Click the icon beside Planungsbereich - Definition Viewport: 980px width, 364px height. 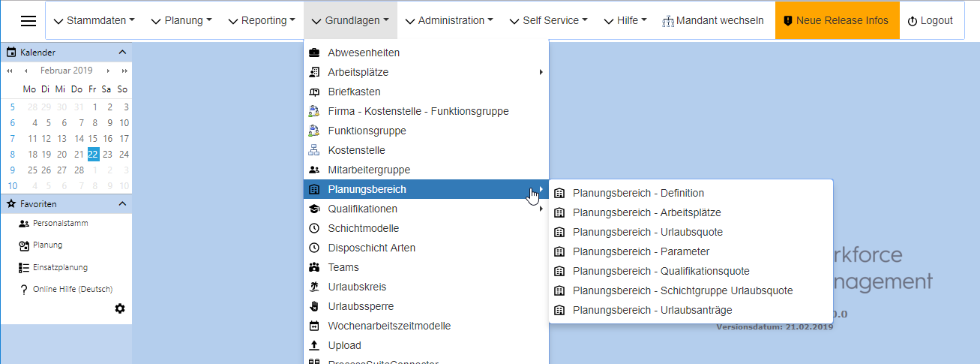point(559,193)
